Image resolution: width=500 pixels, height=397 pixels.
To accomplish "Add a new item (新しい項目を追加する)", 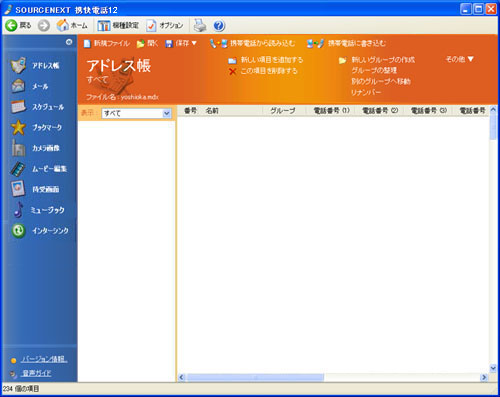I will 266,60.
